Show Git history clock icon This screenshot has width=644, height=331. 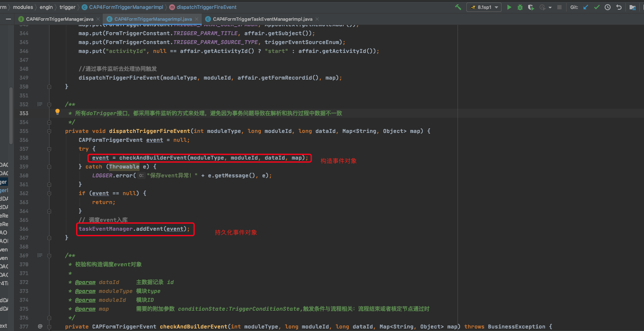pyautogui.click(x=608, y=7)
